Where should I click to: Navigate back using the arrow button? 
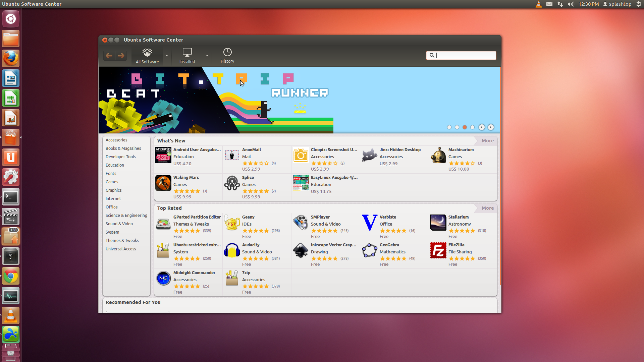pyautogui.click(x=109, y=55)
